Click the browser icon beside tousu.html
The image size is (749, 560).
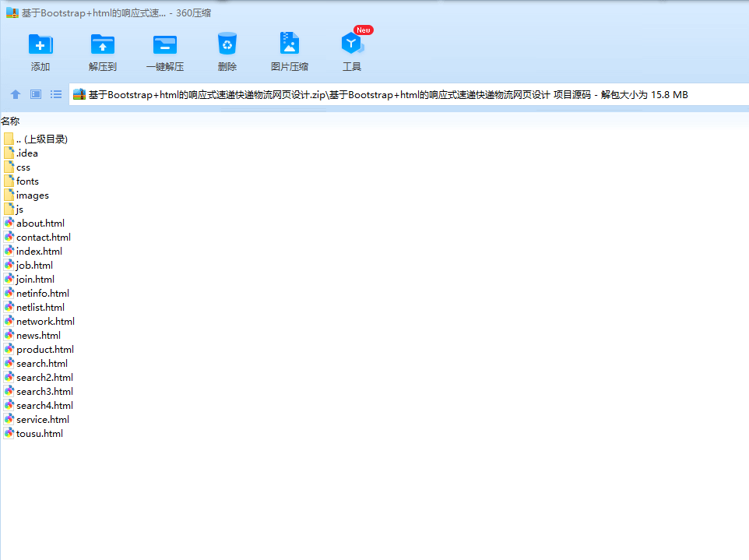(x=9, y=433)
